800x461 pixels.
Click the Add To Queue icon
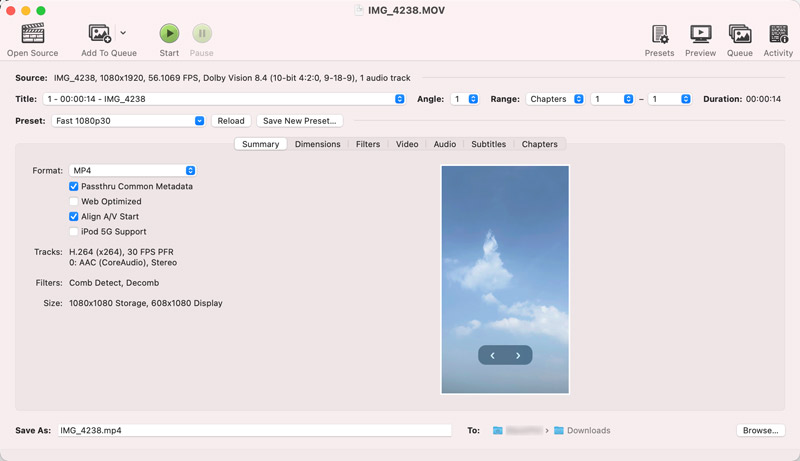100,34
